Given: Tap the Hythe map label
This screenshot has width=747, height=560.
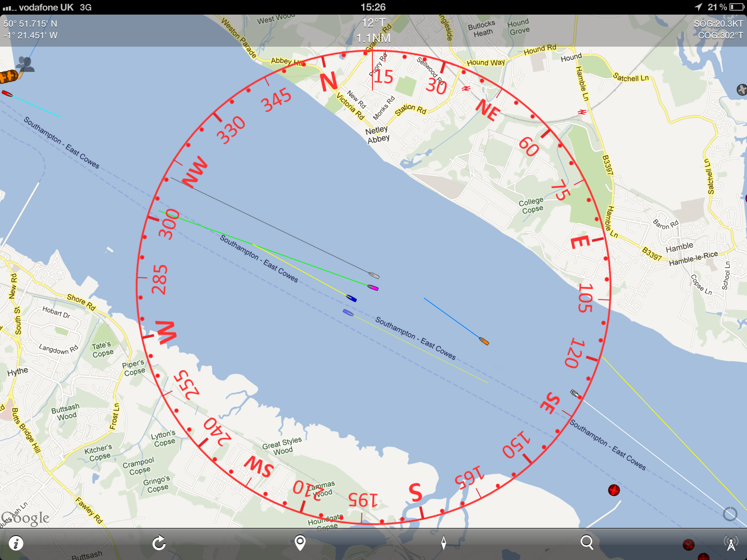Looking at the screenshot, I should click(x=18, y=372).
